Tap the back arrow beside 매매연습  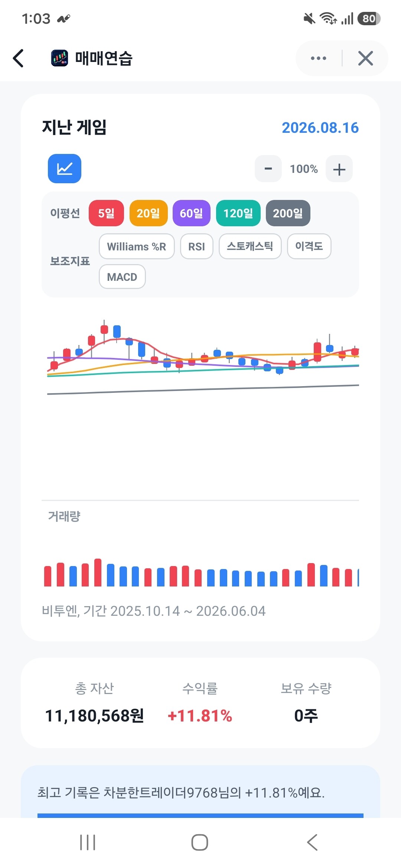pyautogui.click(x=18, y=58)
